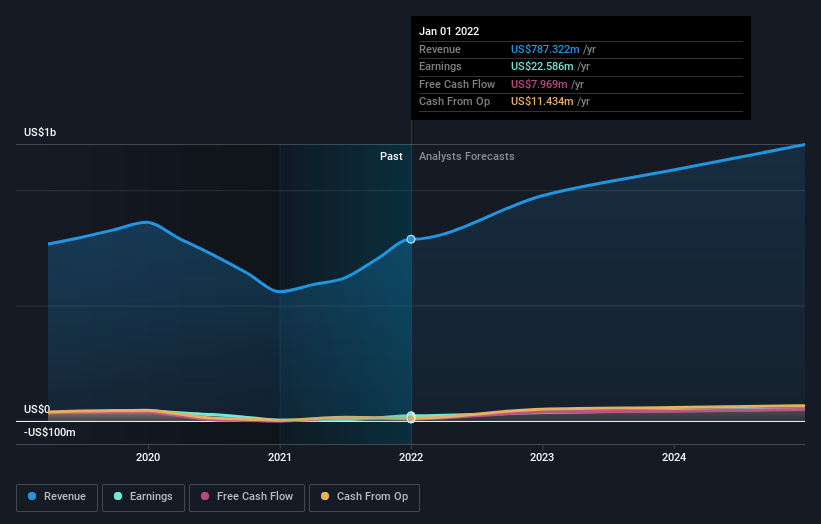Image resolution: width=821 pixels, height=524 pixels.
Task: Click the tooltip 'Revenue' row label
Action: [x=440, y=49]
